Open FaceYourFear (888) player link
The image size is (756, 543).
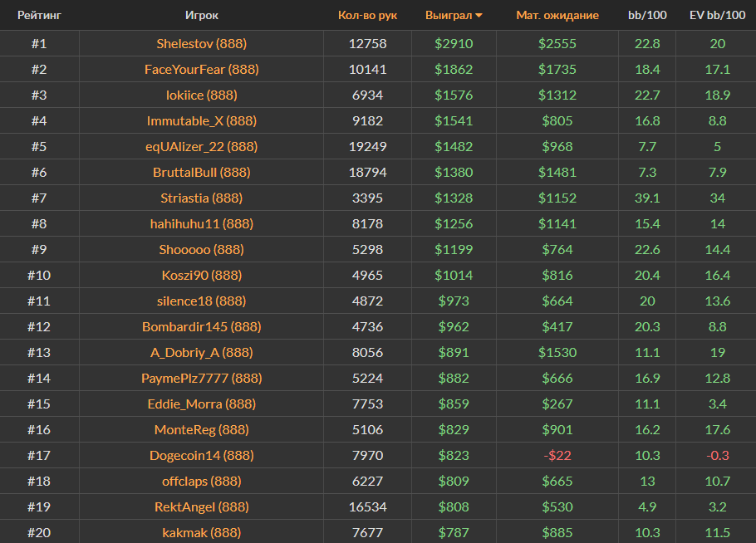point(202,69)
